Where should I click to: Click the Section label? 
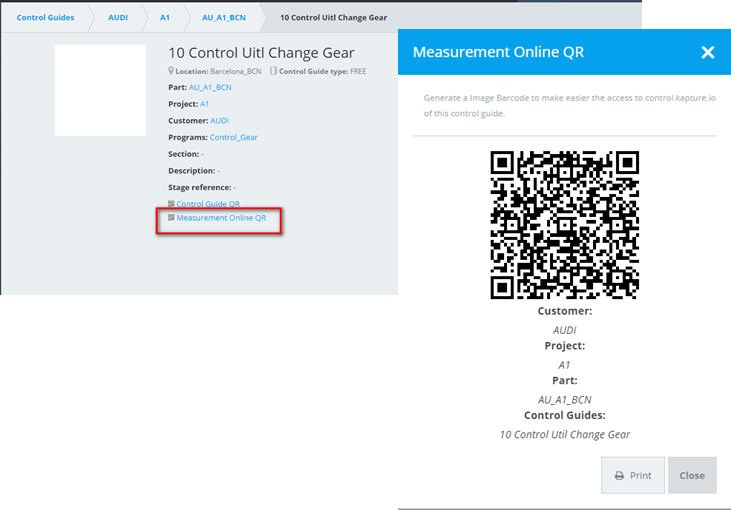point(183,154)
